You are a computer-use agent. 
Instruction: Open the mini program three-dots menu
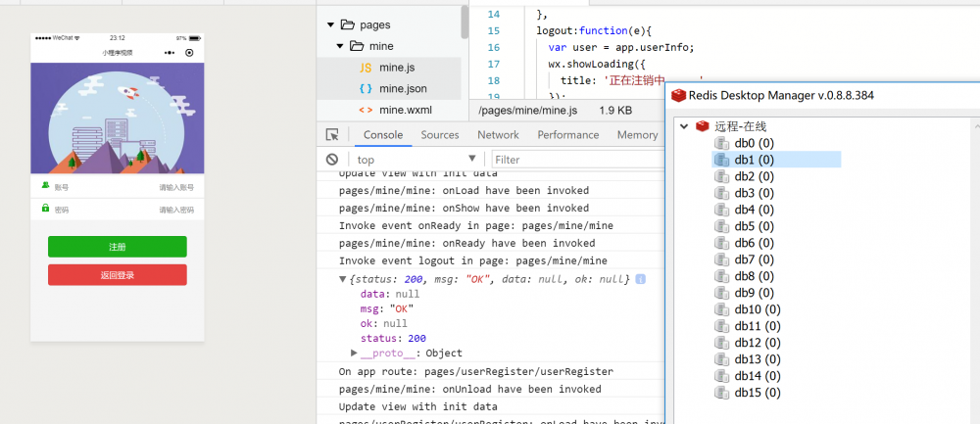170,53
